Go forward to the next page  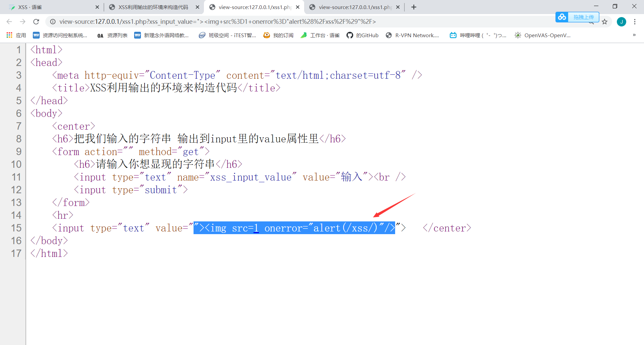pyautogui.click(x=22, y=22)
